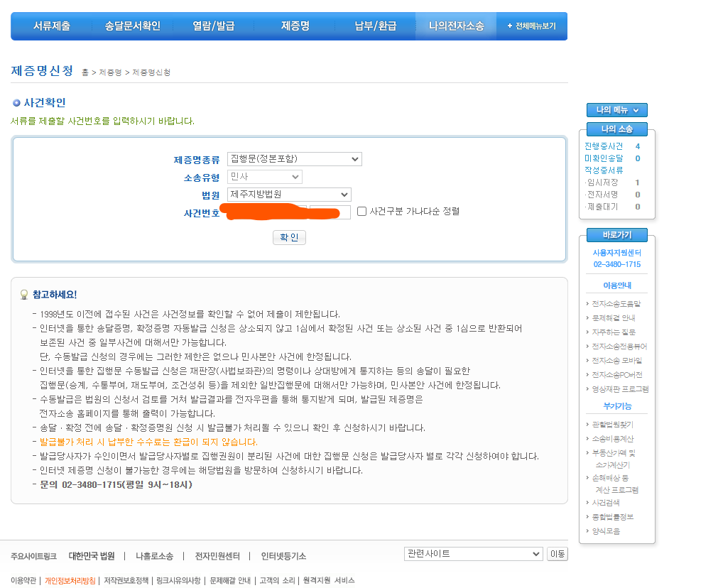Viewport: 718px width, 588px height.
Task: Check 사건구분 가나다순 정렬
Action: [361, 211]
